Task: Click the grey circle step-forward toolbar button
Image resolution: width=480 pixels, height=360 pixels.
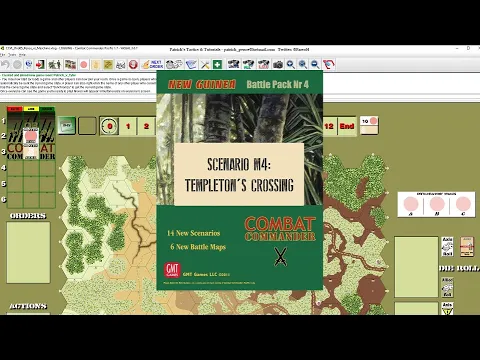Action: point(17,64)
